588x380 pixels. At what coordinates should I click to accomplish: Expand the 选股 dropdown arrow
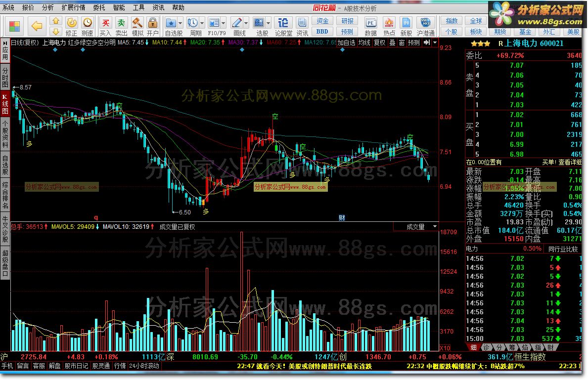[268, 23]
